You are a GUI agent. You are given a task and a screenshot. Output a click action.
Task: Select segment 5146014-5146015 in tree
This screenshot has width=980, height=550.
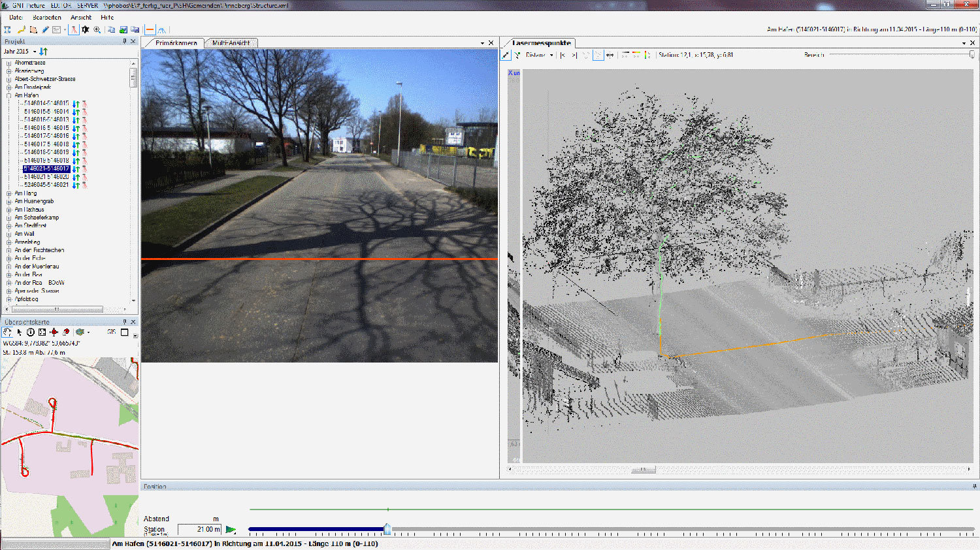pos(46,103)
